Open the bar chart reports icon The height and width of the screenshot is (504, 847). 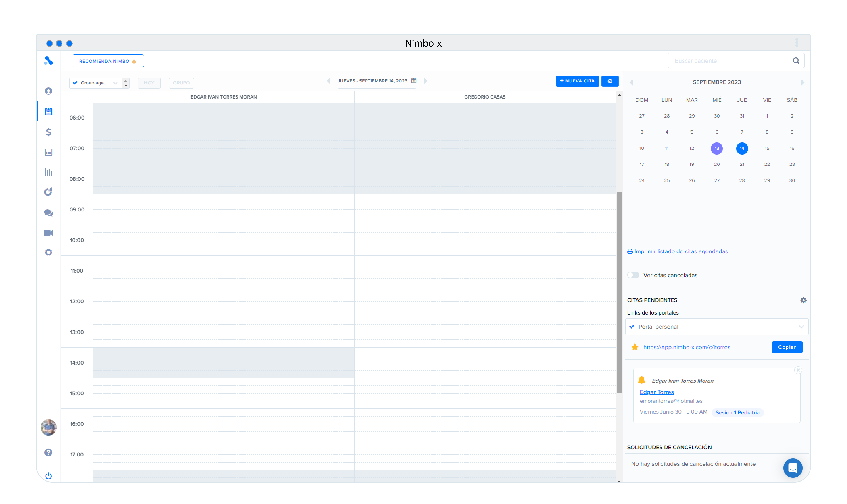(x=49, y=172)
